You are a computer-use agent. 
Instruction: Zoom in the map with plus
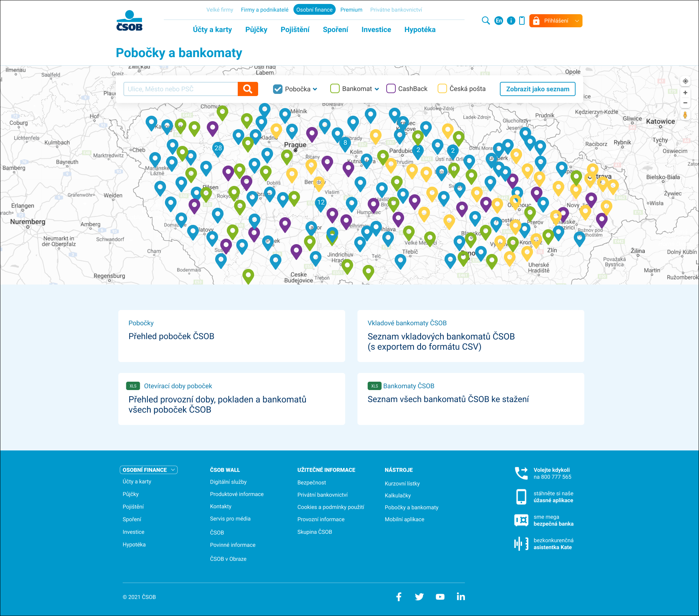pos(685,93)
